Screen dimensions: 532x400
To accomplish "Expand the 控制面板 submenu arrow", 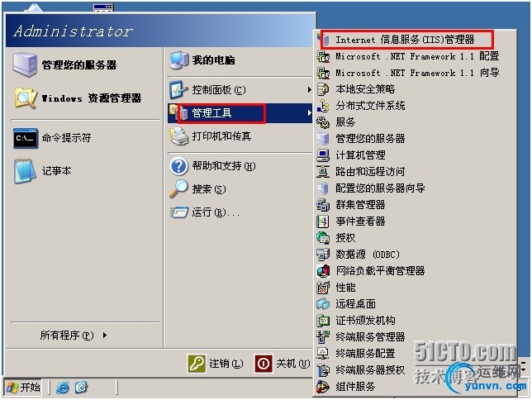I will [309, 89].
